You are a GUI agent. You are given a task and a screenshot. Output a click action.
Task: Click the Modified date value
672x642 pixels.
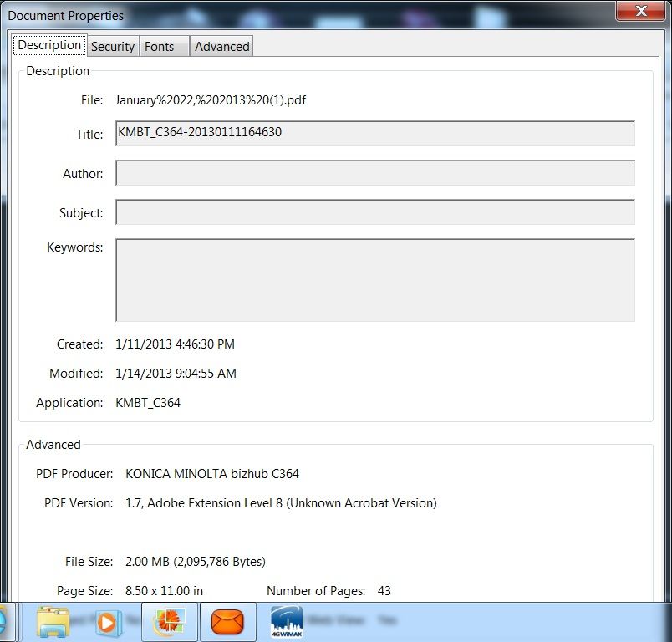tap(176, 374)
